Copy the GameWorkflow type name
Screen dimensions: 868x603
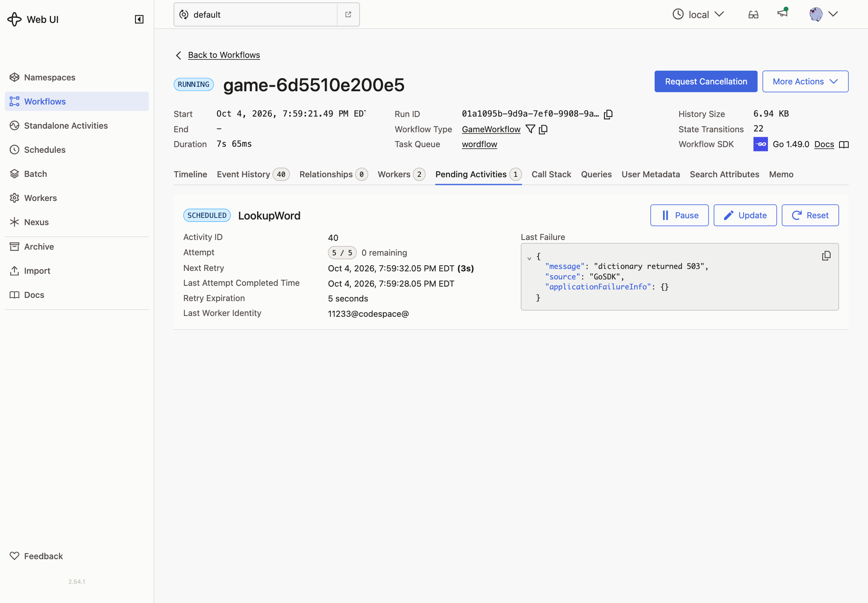coord(543,129)
